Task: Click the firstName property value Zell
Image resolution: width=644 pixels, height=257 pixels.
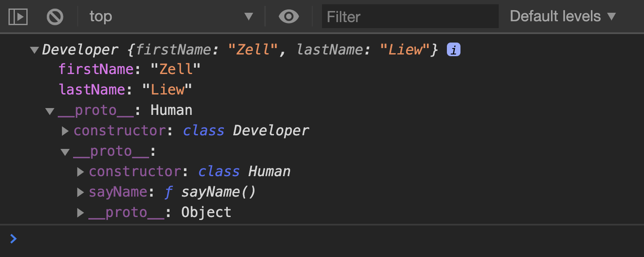Action: pos(175,69)
